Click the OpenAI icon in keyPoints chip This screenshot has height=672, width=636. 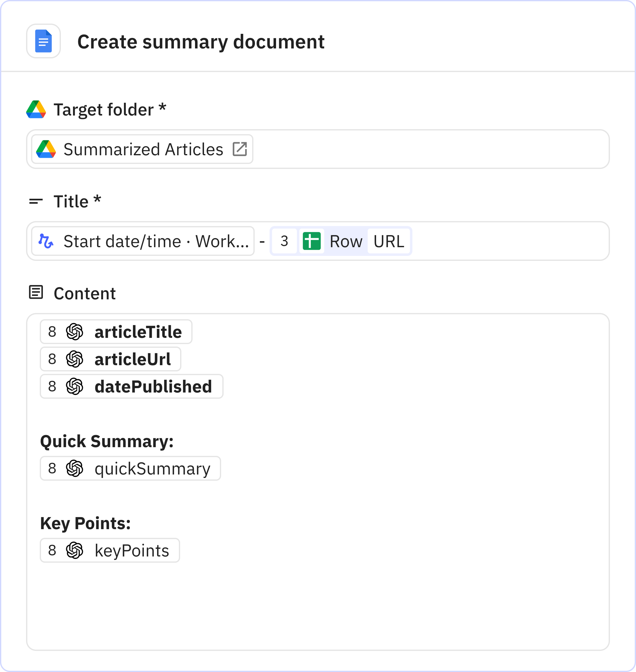pos(75,551)
